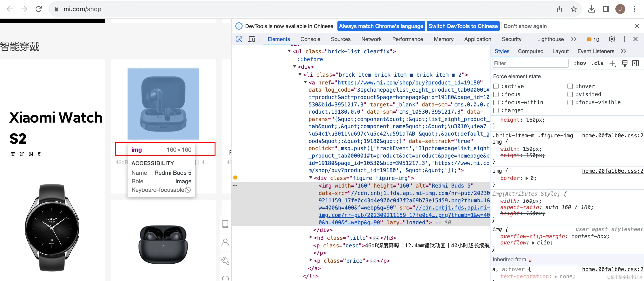The width and height of the screenshot is (644, 281).
Task: Show more Styles sidebar tabs
Action: point(623,51)
